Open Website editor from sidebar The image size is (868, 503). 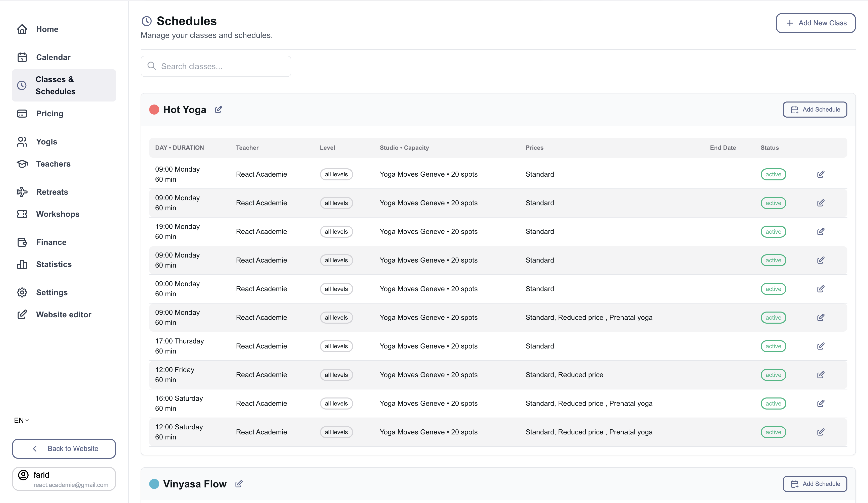pyautogui.click(x=63, y=315)
